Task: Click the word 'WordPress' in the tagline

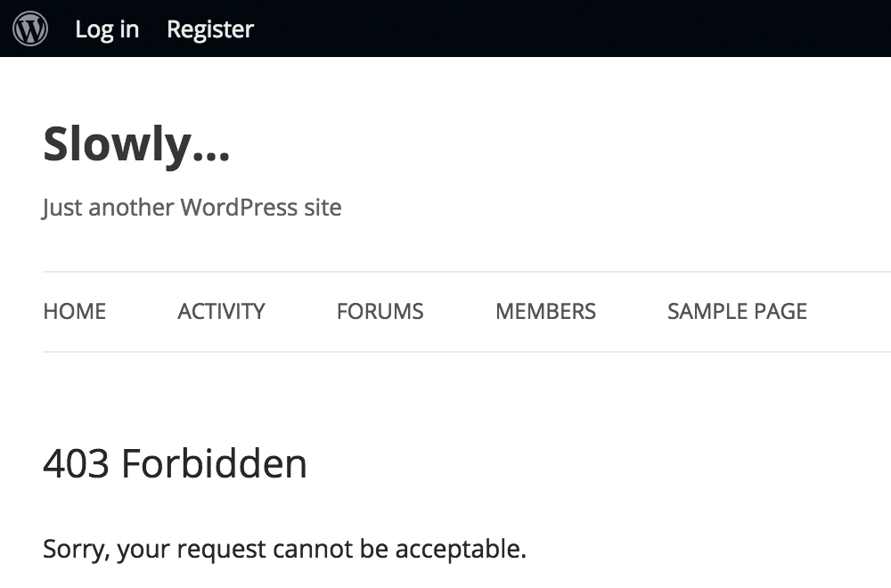Action: [239, 208]
